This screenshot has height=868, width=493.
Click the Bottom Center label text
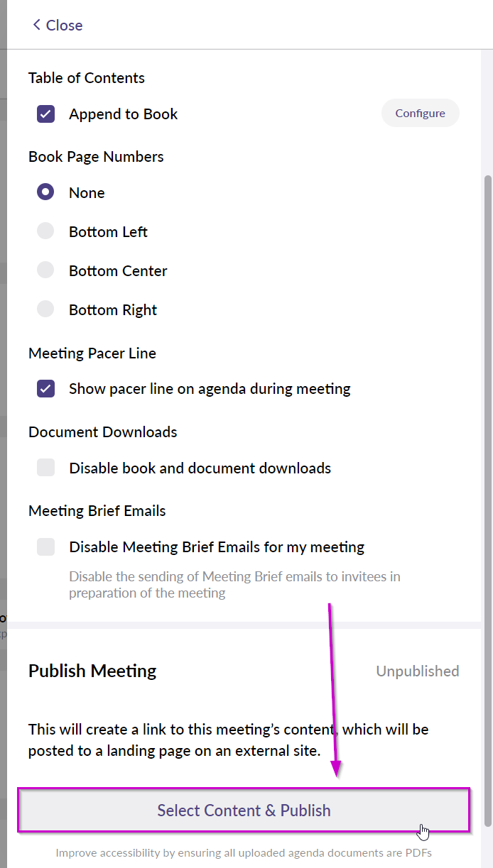tap(118, 270)
